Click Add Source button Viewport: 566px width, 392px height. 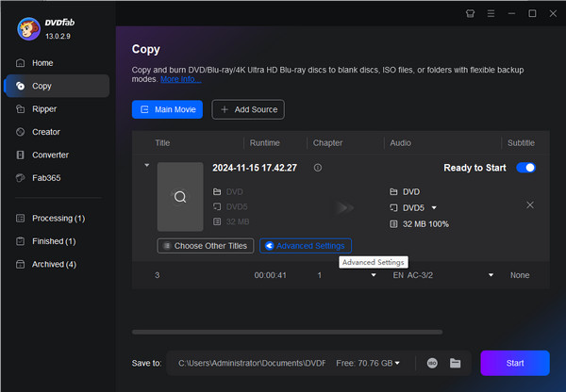click(248, 109)
